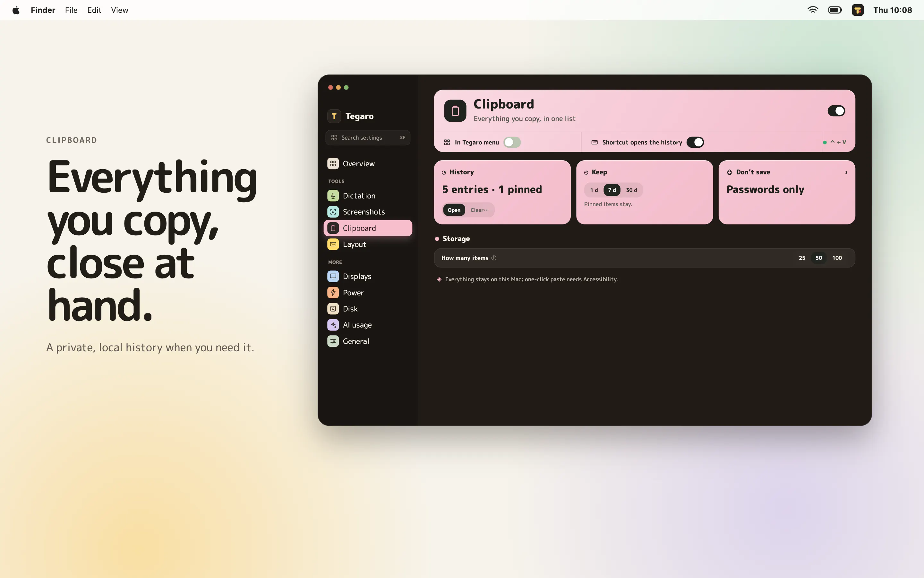
Task: Choose 100 items for storage
Action: [837, 258]
